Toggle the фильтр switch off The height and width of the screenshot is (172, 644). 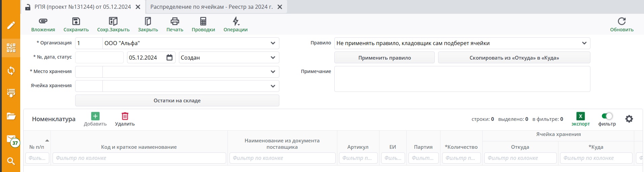[x=607, y=116]
